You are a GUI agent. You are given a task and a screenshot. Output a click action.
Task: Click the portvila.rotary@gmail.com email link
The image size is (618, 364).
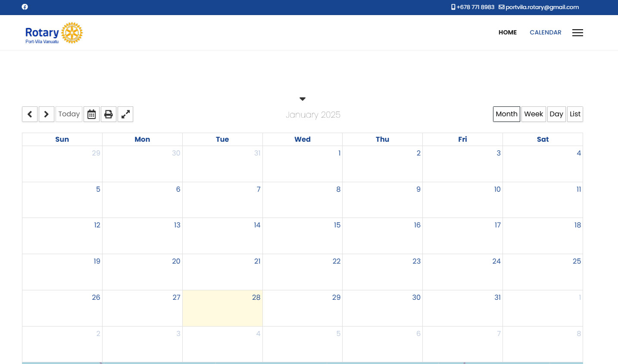point(542,7)
